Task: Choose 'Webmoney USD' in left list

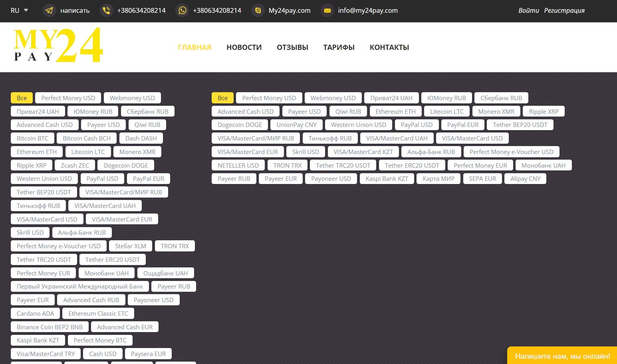Action: (x=132, y=98)
